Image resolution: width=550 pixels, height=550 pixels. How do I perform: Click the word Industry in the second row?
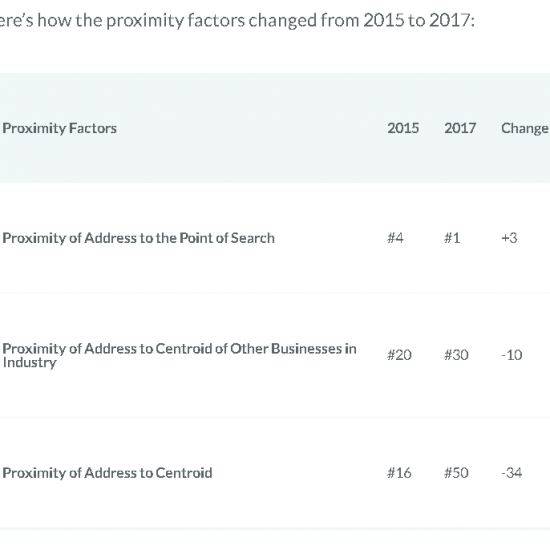(29, 363)
